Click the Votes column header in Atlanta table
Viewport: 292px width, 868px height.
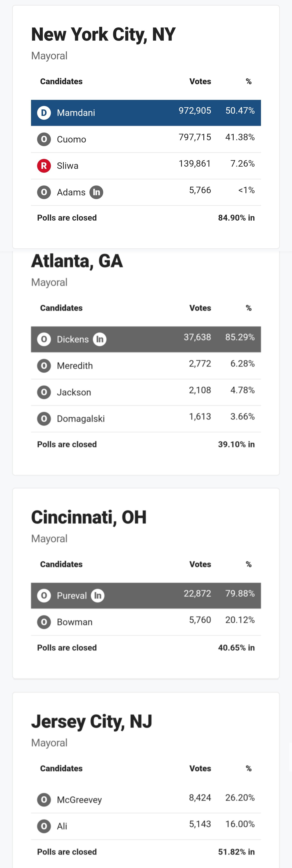coord(200,308)
